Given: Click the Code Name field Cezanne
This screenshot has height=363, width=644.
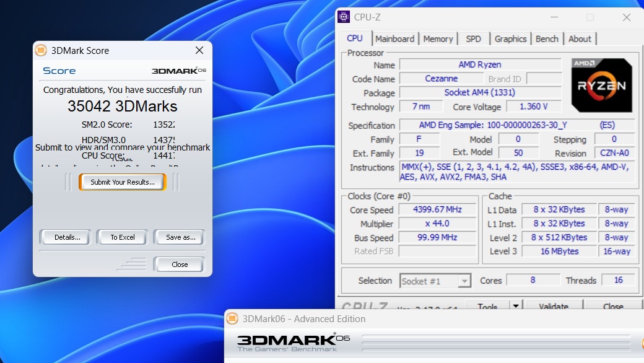Looking at the screenshot, I should tap(442, 79).
